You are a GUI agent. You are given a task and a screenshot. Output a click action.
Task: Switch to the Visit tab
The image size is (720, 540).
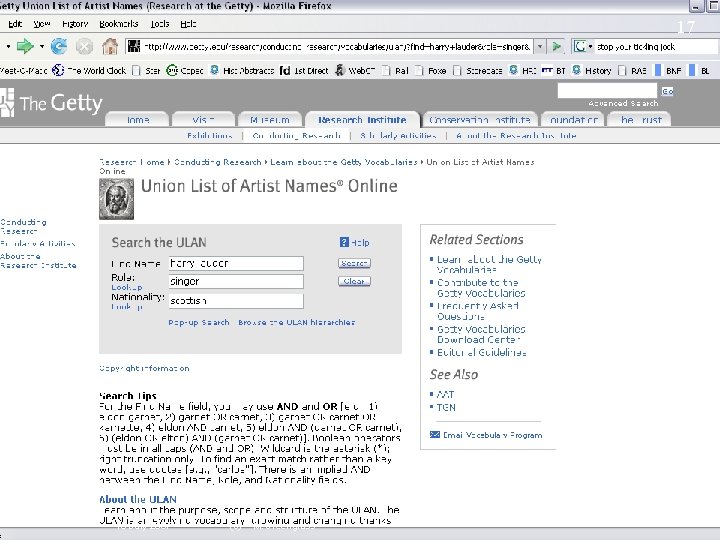(x=203, y=120)
